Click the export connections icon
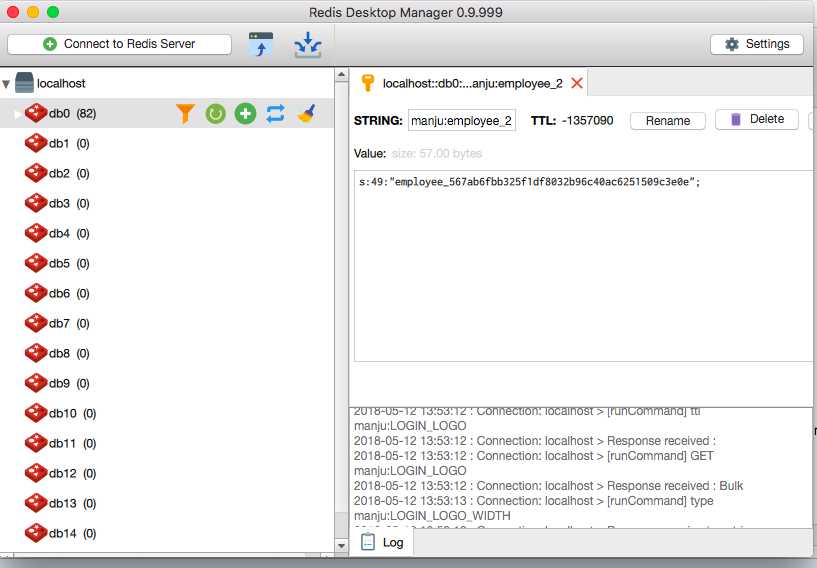This screenshot has height=568, width=817. 261,44
